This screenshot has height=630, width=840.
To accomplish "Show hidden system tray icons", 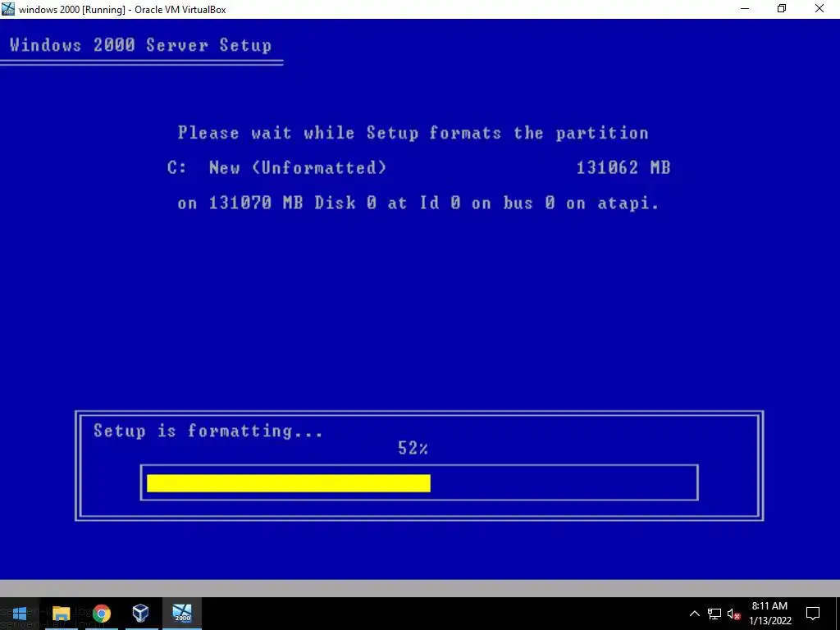I will pyautogui.click(x=694, y=614).
